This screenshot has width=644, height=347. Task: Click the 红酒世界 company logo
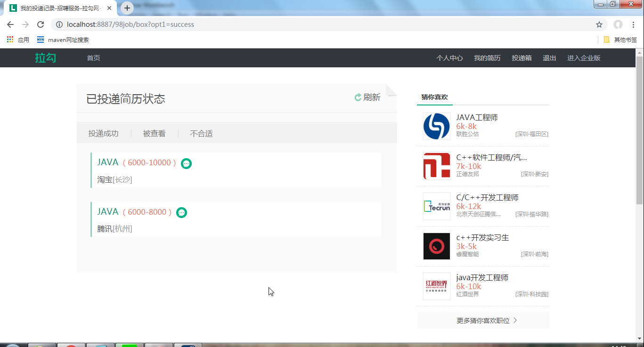coord(437,286)
